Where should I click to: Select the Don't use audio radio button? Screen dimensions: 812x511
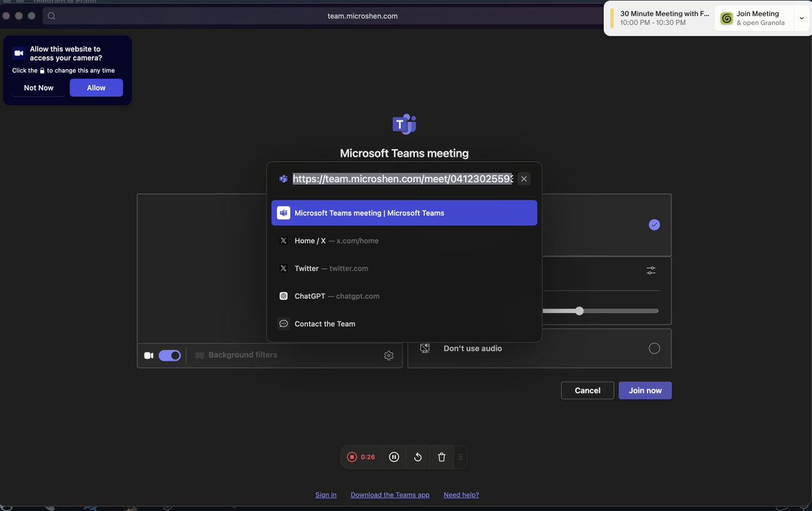[654, 349]
